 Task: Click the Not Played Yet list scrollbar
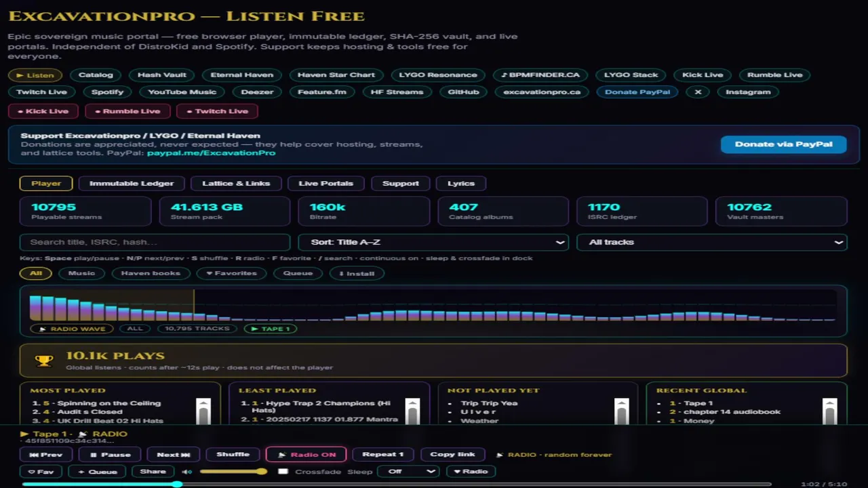(621, 411)
